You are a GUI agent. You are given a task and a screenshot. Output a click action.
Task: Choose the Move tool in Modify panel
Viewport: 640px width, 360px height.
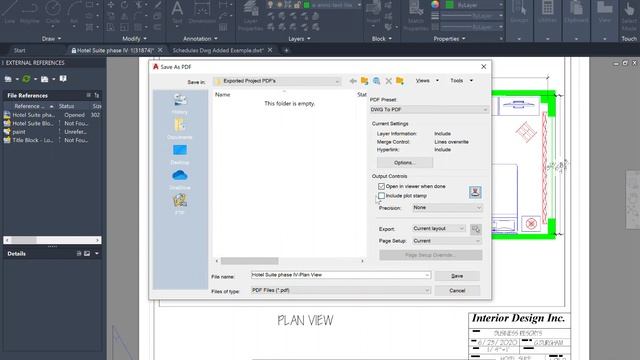coord(111,5)
